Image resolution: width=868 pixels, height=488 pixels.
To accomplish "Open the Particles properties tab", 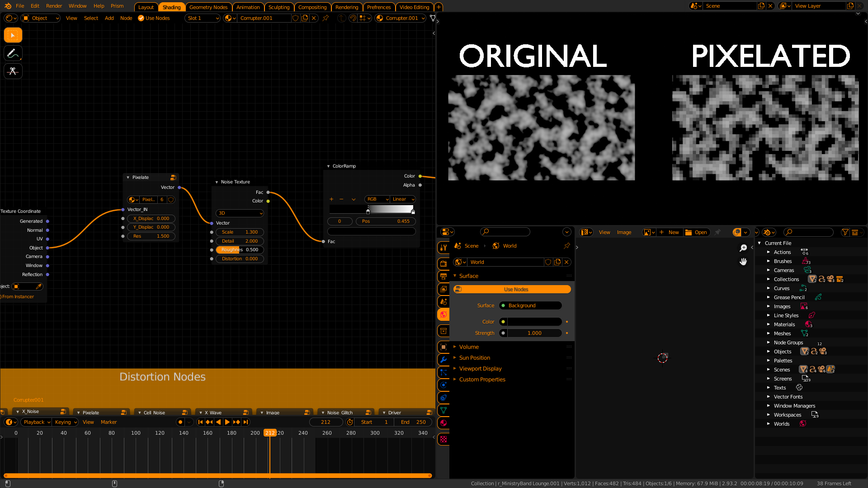I will (443, 372).
